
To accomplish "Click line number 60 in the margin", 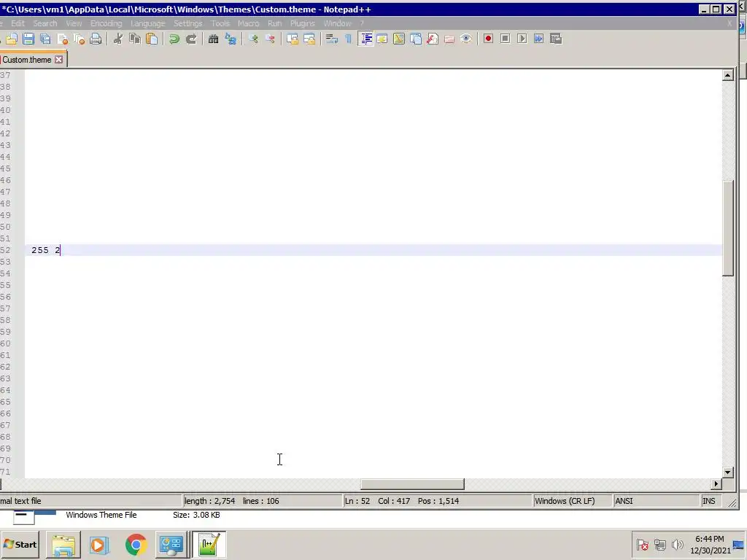I will (5, 343).
